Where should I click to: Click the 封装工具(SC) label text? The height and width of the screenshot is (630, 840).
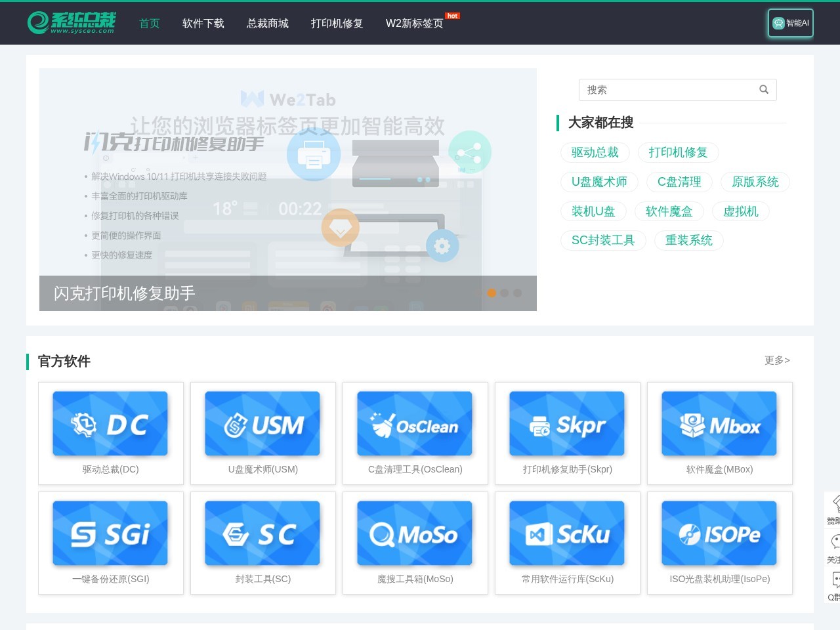pos(262,579)
